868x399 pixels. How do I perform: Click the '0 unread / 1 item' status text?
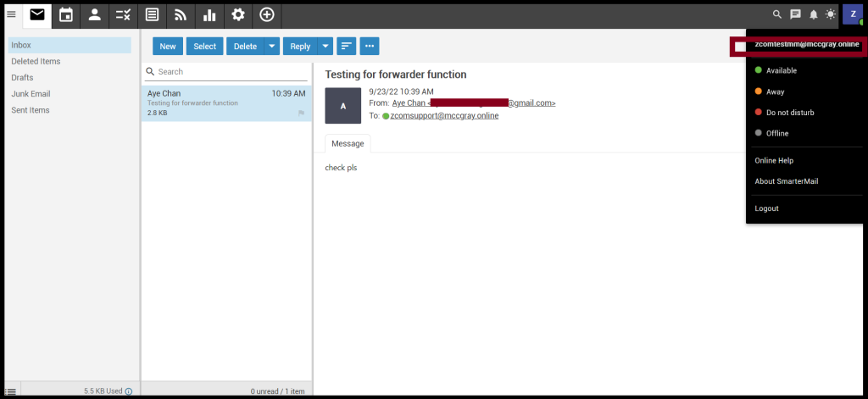point(277,391)
